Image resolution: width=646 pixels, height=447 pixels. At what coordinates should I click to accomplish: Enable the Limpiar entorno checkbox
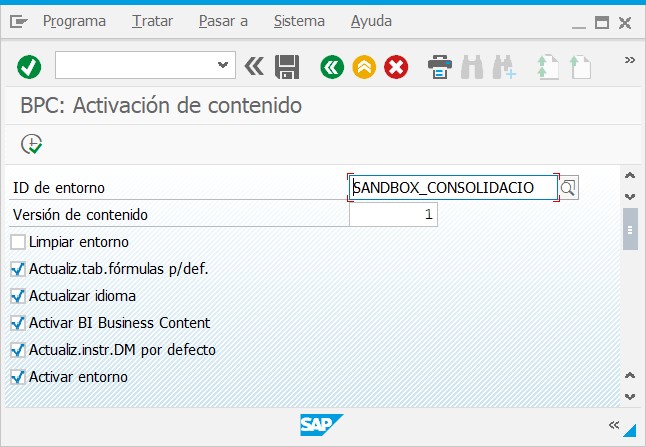[x=18, y=242]
